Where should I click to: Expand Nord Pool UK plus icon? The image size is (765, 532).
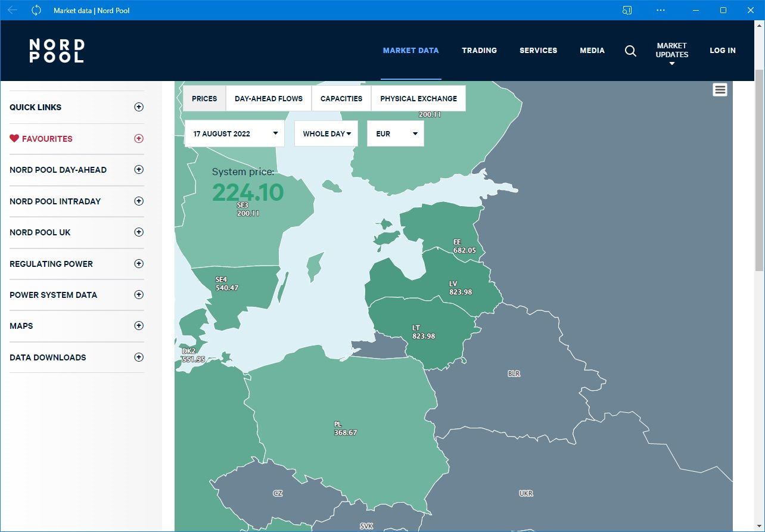(x=139, y=232)
